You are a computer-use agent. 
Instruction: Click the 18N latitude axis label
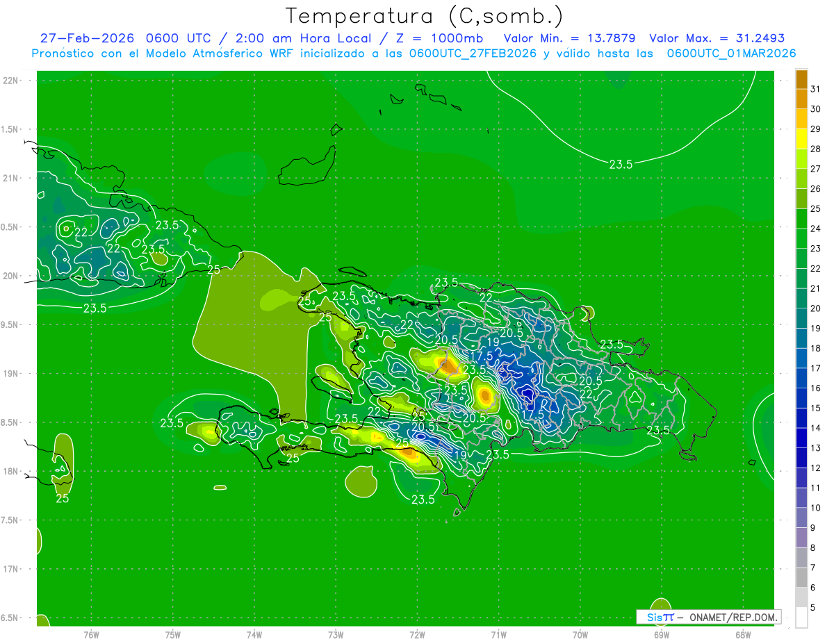(x=12, y=471)
